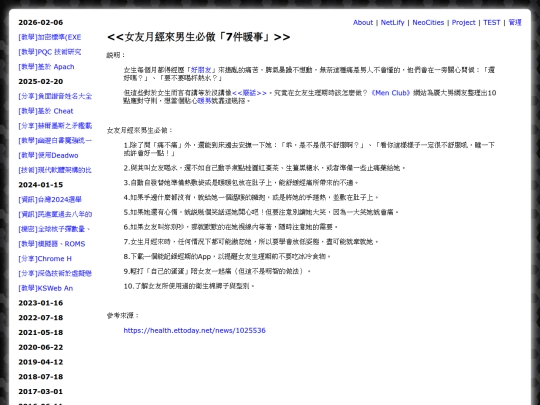Click the article title containing「7件暖事」
540x405 pixels.
click(x=199, y=37)
